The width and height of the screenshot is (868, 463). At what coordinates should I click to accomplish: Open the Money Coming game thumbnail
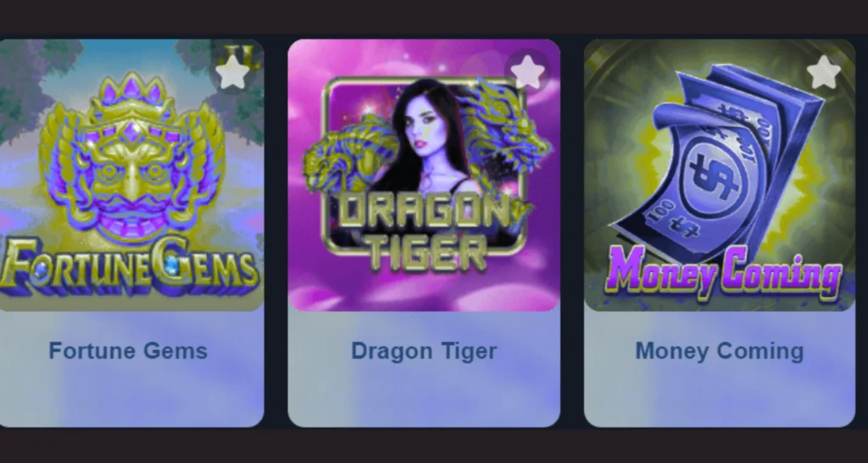pos(720,175)
